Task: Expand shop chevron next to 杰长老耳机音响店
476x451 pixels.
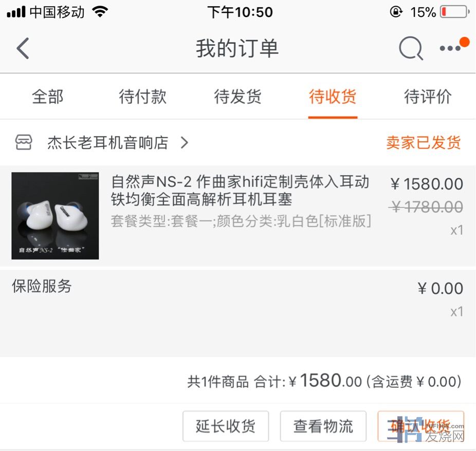Action: (x=184, y=142)
